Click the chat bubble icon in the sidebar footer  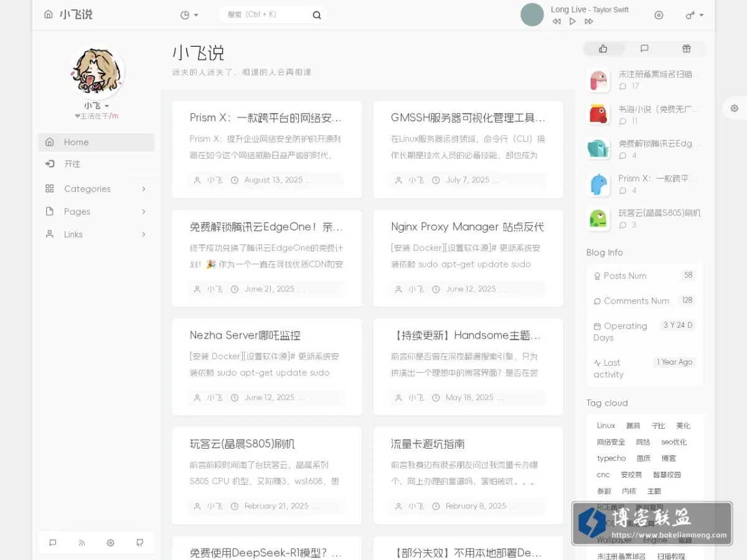pos(53,543)
